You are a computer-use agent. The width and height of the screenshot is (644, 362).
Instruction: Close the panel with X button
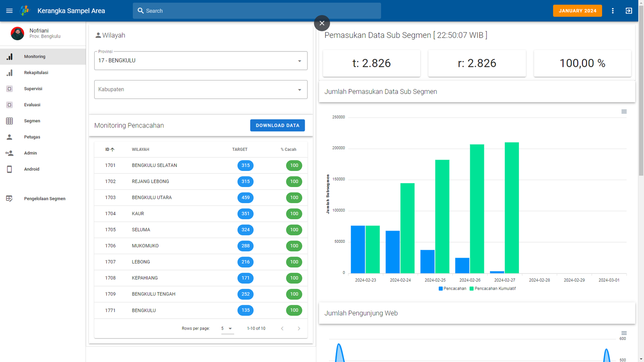[x=322, y=23]
